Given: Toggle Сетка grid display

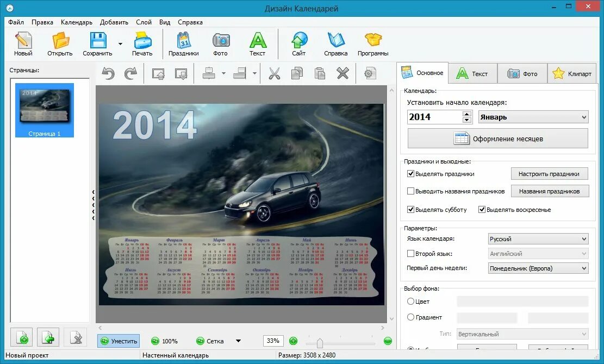Looking at the screenshot, I should [x=210, y=341].
